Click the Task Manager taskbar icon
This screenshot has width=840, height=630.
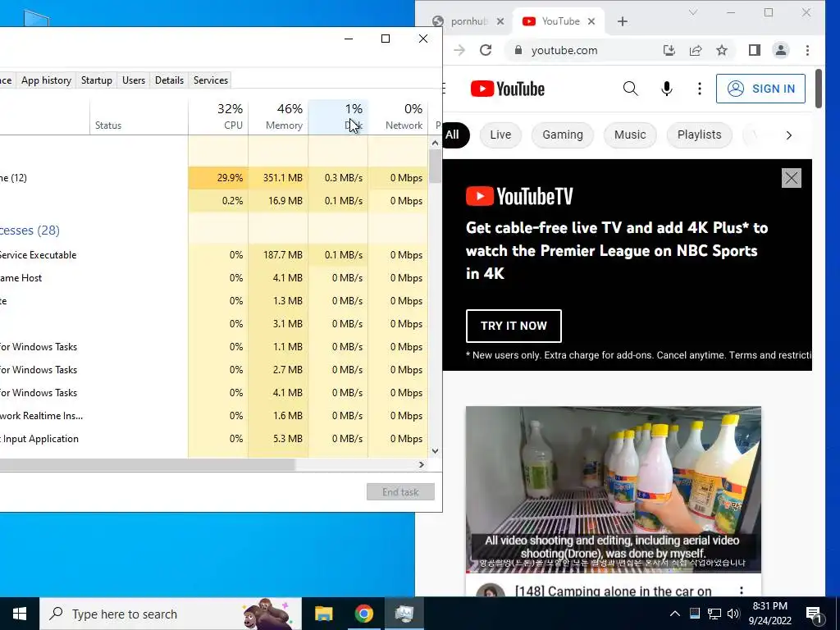pyautogui.click(x=404, y=614)
